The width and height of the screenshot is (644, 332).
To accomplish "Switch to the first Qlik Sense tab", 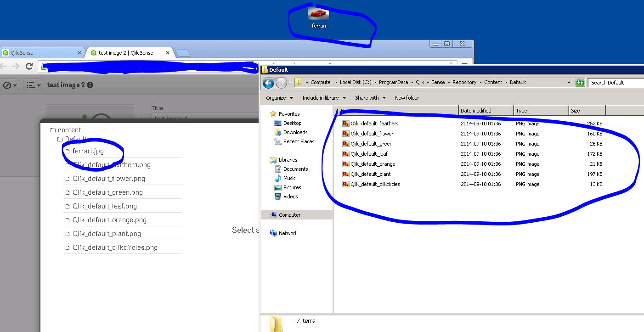I will tap(41, 53).
